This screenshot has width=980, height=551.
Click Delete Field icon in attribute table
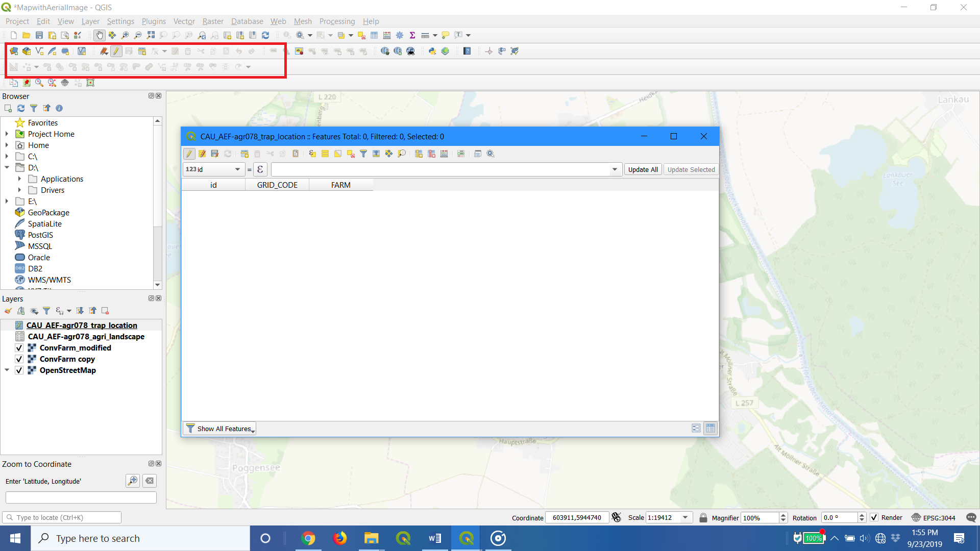tap(432, 154)
